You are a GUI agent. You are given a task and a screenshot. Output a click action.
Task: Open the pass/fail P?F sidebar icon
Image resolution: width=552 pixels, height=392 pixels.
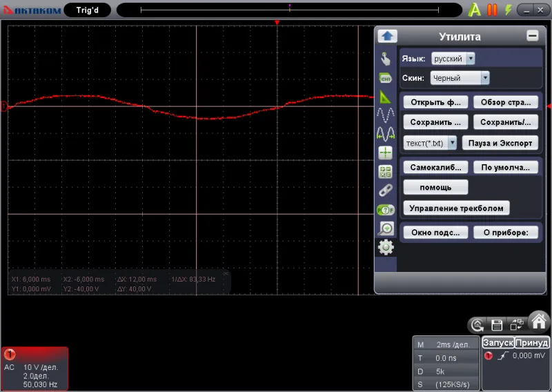coord(386,210)
